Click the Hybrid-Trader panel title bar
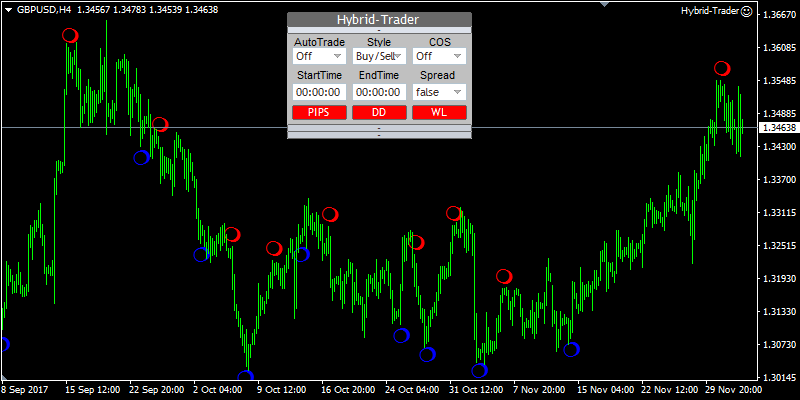800x400 pixels. [379, 20]
